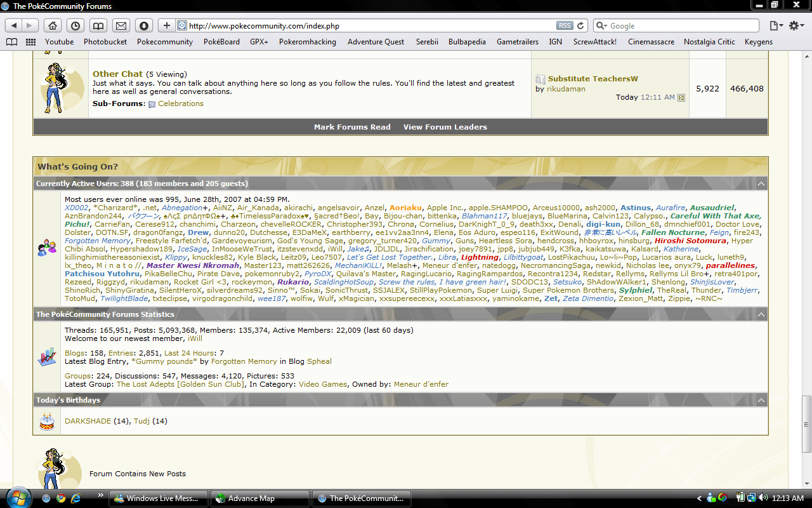
Task: Collapse the Currently Active Users section
Action: 761,184
